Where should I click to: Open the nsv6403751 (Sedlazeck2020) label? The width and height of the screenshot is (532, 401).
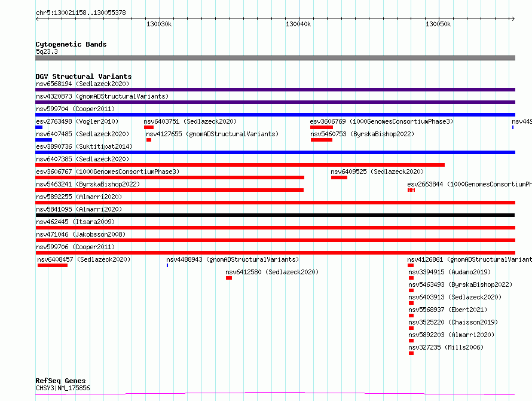[190, 121]
